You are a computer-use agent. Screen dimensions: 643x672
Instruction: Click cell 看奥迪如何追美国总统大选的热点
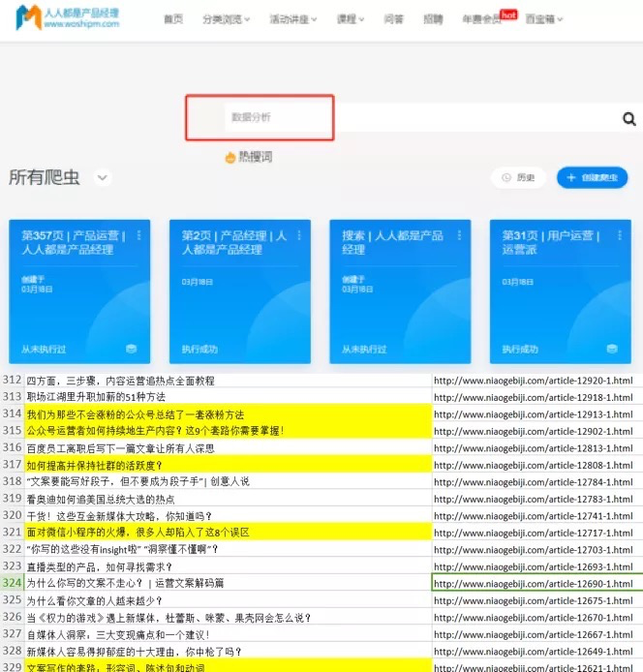coord(228,499)
